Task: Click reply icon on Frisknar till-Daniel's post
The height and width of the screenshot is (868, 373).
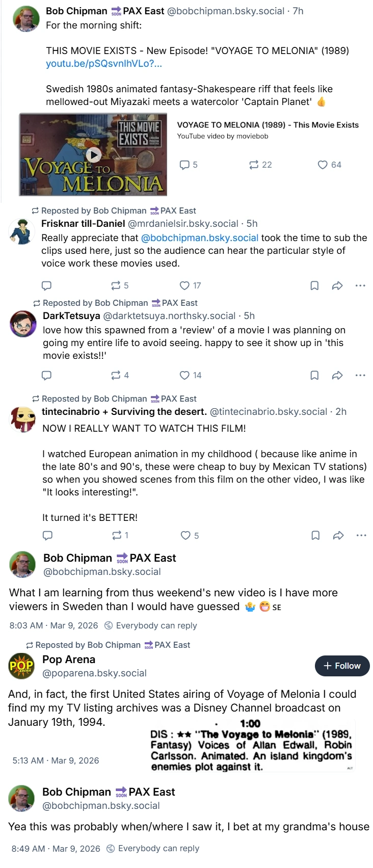Action: pos(46,285)
